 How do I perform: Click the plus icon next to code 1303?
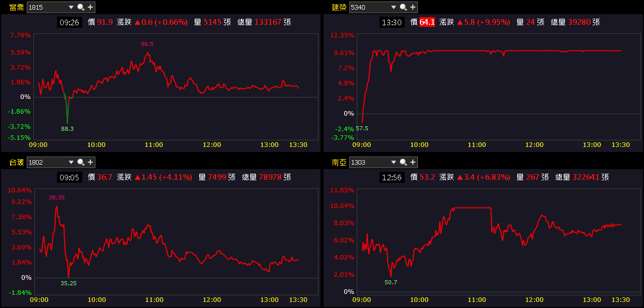[x=413, y=162]
